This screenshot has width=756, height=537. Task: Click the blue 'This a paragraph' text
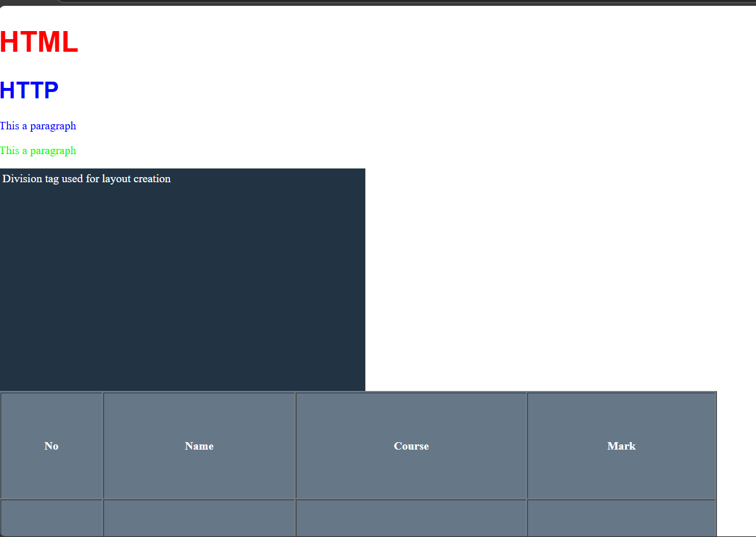[38, 126]
